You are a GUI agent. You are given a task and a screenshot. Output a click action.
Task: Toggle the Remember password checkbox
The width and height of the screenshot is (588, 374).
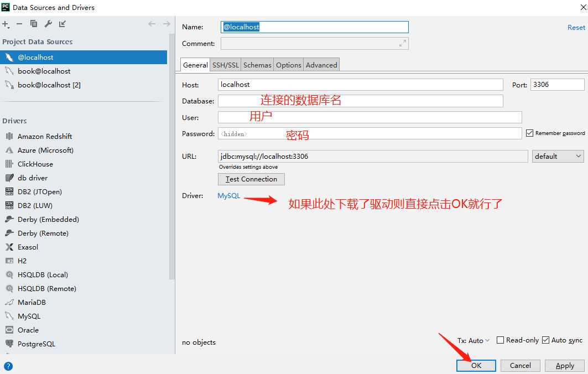(x=529, y=133)
